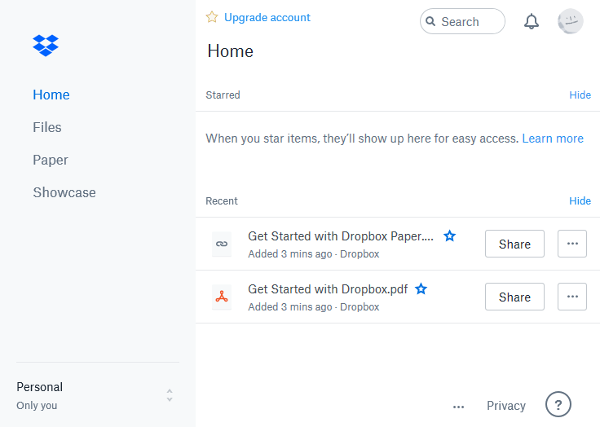Click the PDF file icon for Get Started with Dropbox.pdf
Image resolution: width=600 pixels, height=427 pixels.
pyautogui.click(x=222, y=297)
